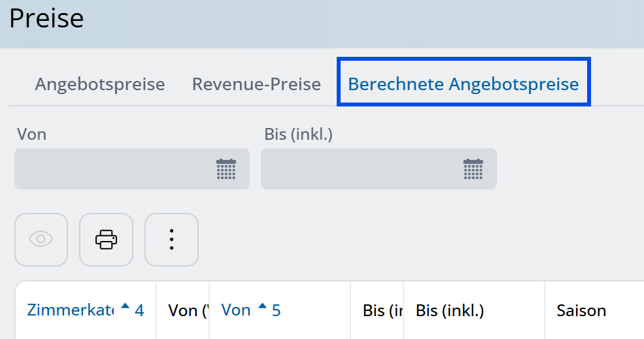
Task: Toggle the eye preview button
Action: [x=41, y=240]
